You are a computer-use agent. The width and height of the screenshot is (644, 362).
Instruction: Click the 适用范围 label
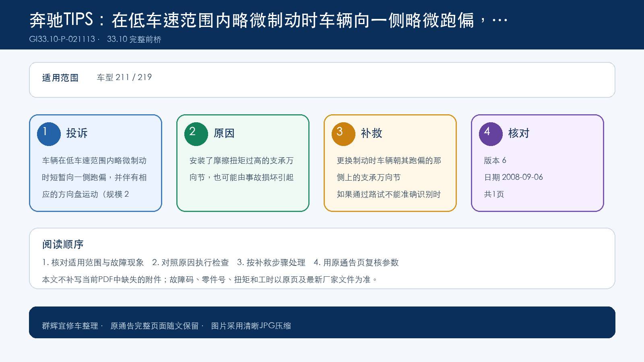(60, 78)
